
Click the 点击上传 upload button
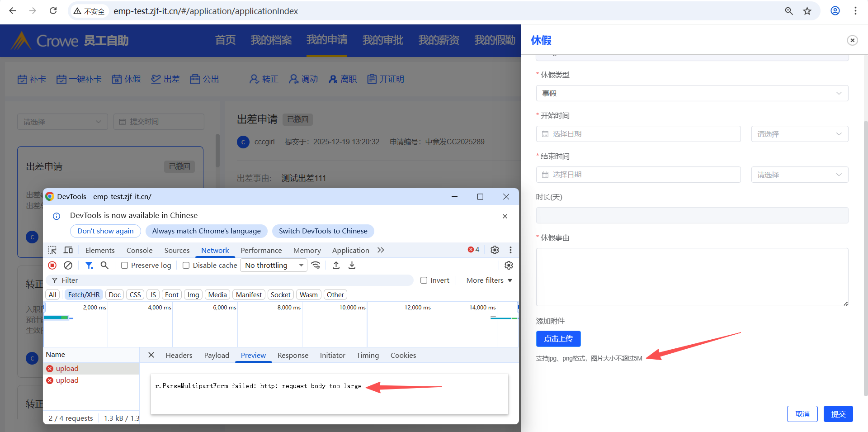[x=558, y=339]
